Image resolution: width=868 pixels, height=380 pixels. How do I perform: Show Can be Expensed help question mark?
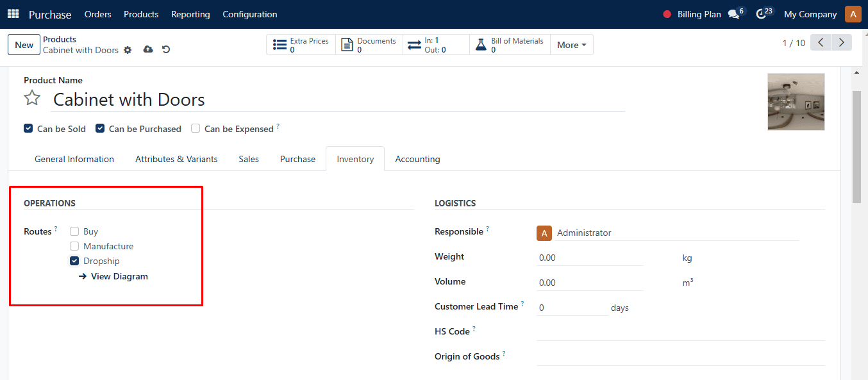[278, 126]
